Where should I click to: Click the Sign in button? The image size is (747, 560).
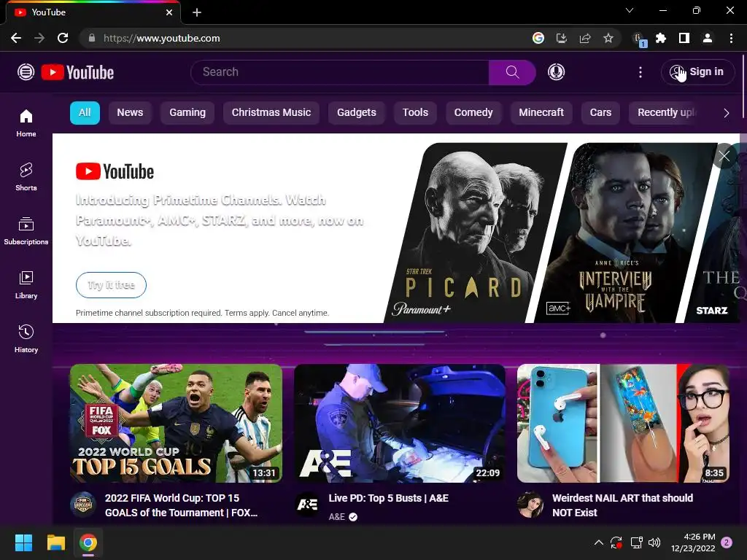pos(698,72)
